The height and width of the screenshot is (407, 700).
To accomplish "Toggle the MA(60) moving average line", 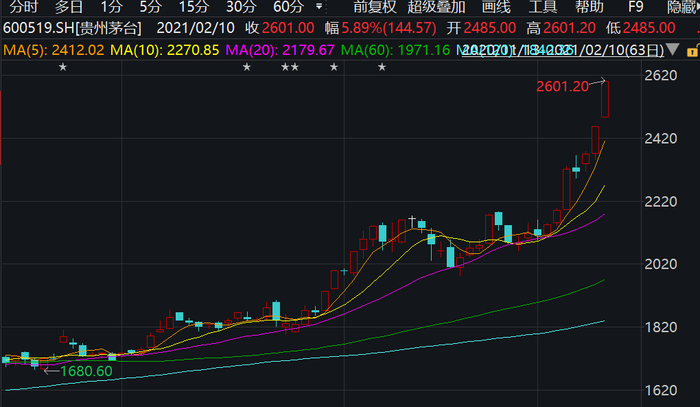I will pyautogui.click(x=396, y=50).
